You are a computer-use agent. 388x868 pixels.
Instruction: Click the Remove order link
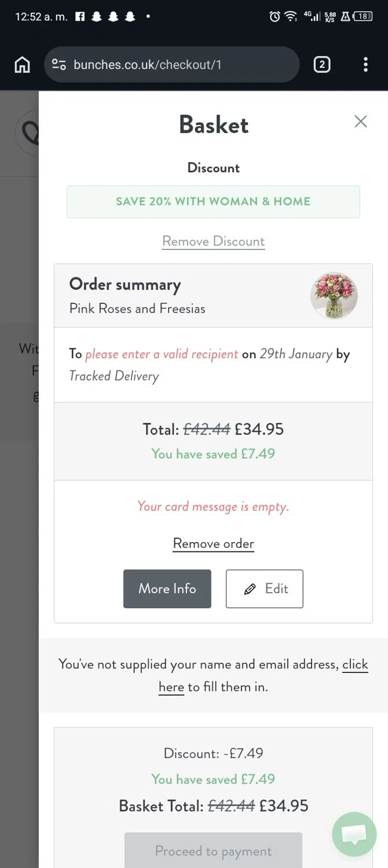coord(213,544)
